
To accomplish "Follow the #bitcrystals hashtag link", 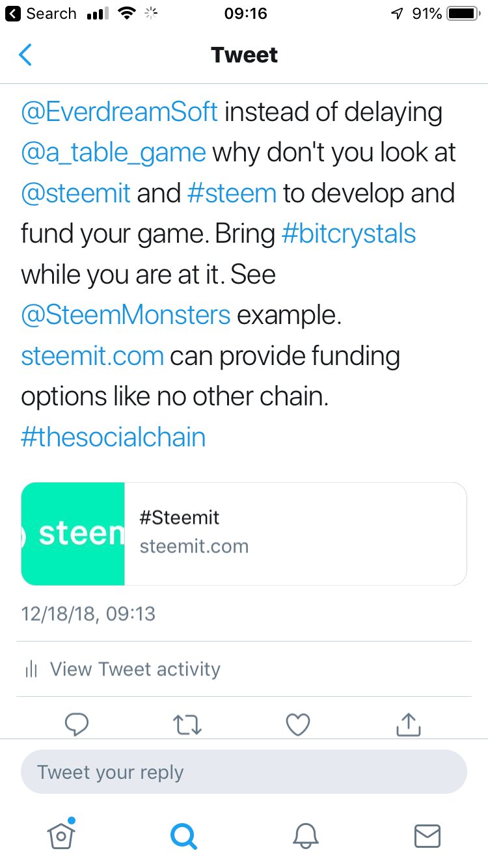I will click(349, 234).
